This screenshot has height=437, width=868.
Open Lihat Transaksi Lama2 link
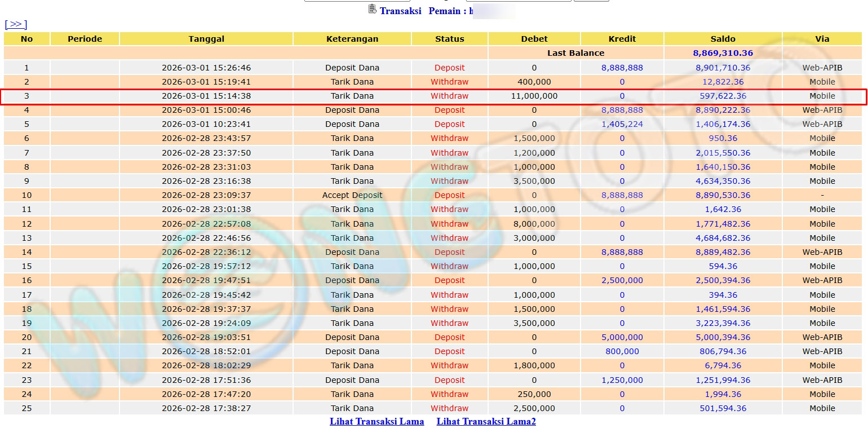point(486,422)
